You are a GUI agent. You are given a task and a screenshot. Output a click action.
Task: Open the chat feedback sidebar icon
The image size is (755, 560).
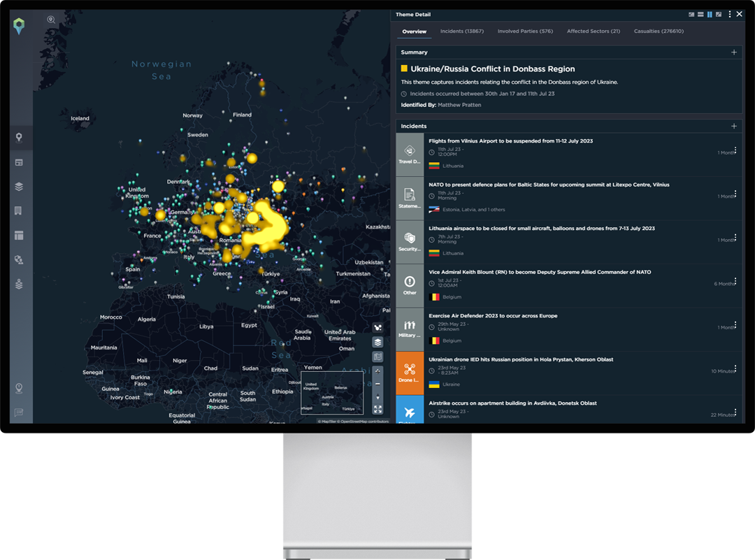click(19, 412)
